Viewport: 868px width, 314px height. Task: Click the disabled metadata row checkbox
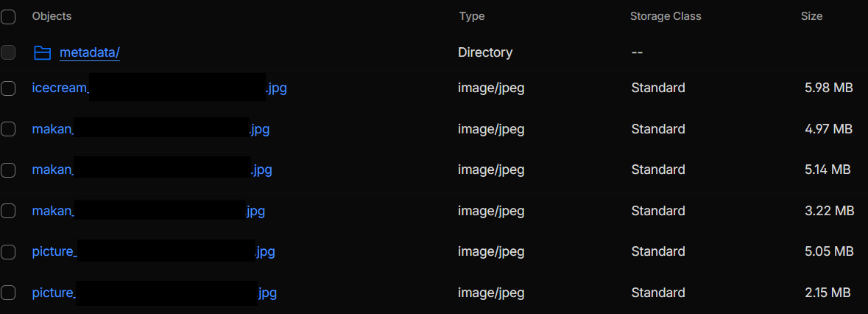click(x=8, y=52)
